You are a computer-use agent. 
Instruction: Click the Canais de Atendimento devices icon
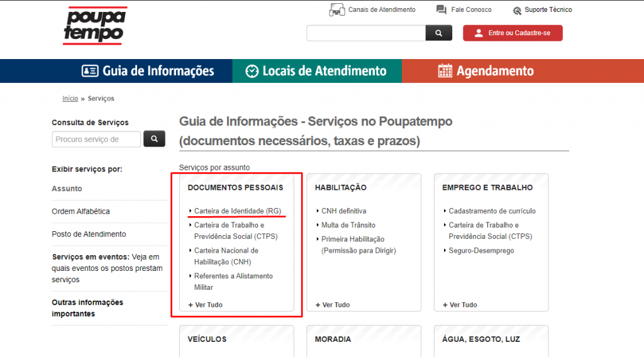(x=337, y=10)
